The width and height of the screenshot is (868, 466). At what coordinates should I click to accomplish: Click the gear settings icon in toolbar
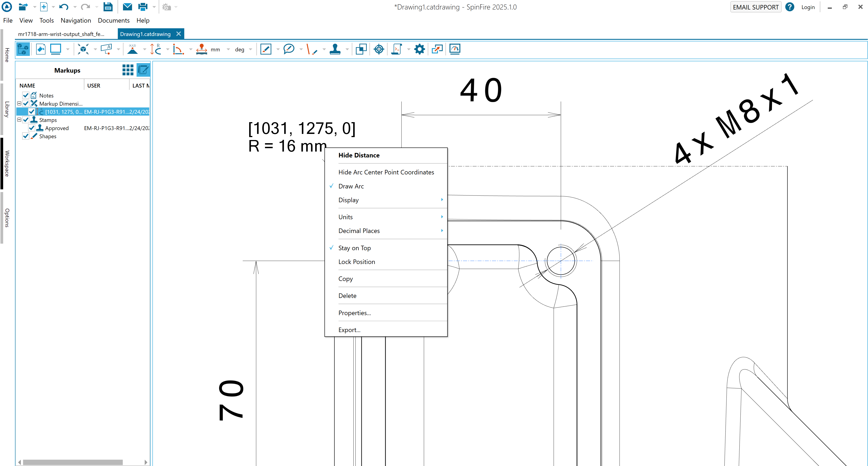click(419, 49)
